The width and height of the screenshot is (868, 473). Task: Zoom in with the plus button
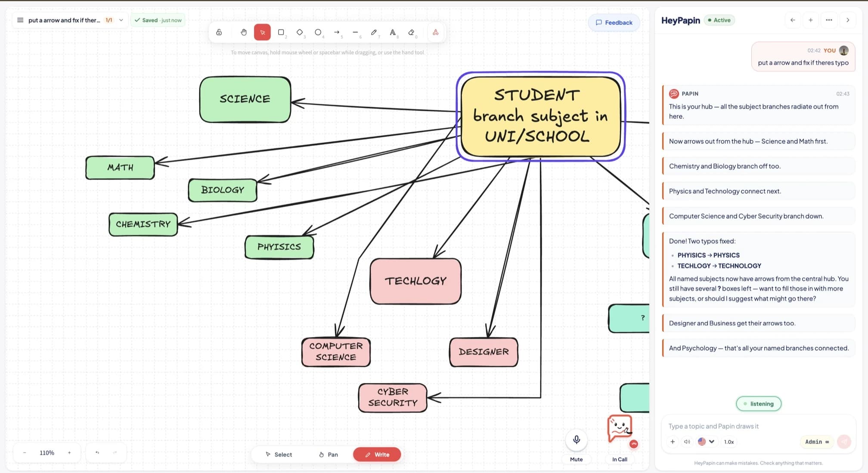(x=69, y=453)
